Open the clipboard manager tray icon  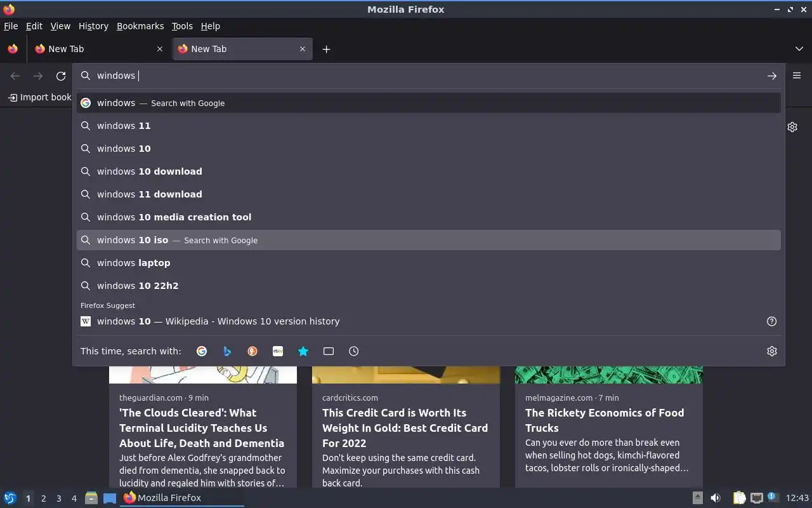point(739,498)
